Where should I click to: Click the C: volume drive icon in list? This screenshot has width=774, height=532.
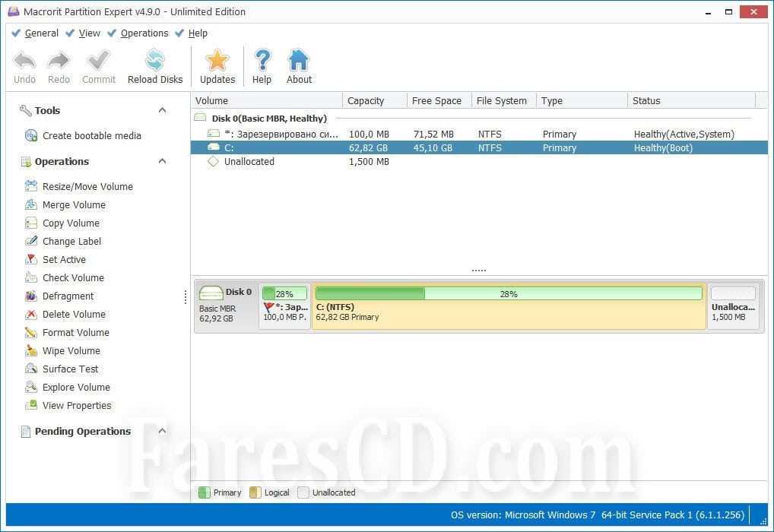click(213, 147)
